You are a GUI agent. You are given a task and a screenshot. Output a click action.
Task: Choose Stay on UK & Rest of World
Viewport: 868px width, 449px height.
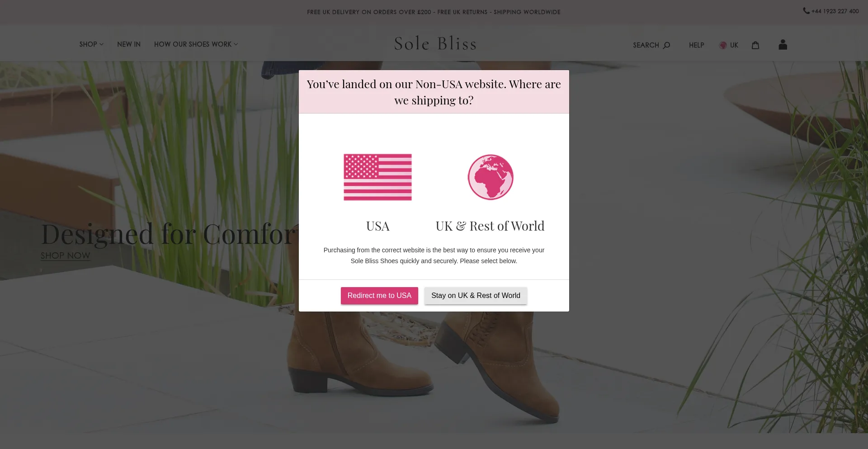click(x=476, y=296)
